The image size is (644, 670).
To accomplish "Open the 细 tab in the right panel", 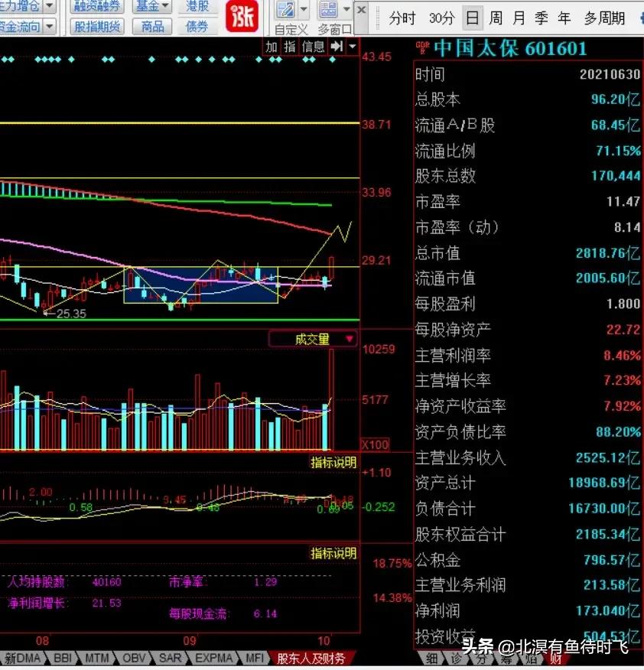I will point(431,659).
